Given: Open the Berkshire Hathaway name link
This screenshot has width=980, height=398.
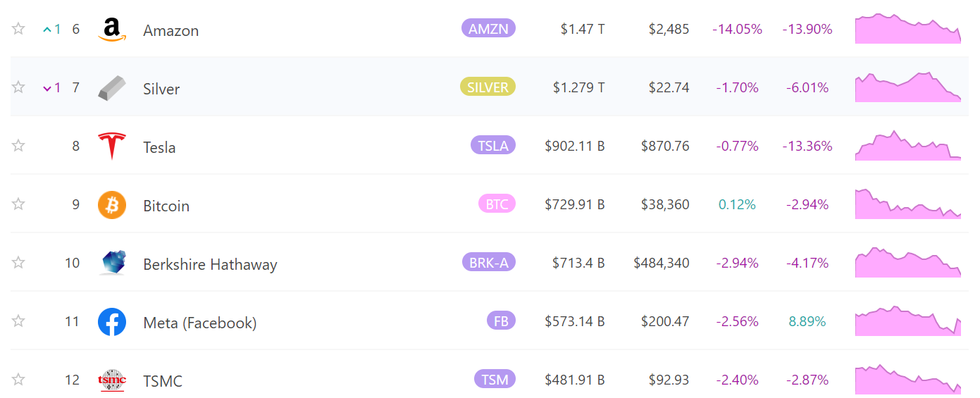Looking at the screenshot, I should click(210, 264).
